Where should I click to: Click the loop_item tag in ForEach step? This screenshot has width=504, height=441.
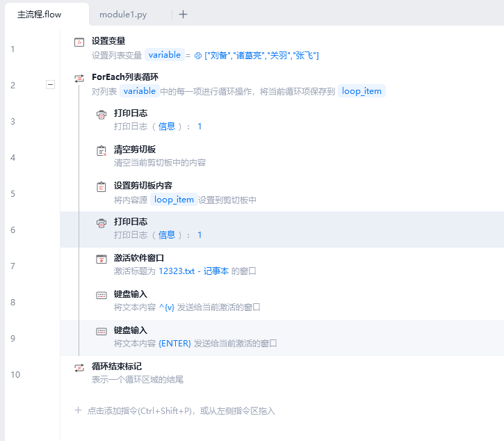tap(361, 91)
